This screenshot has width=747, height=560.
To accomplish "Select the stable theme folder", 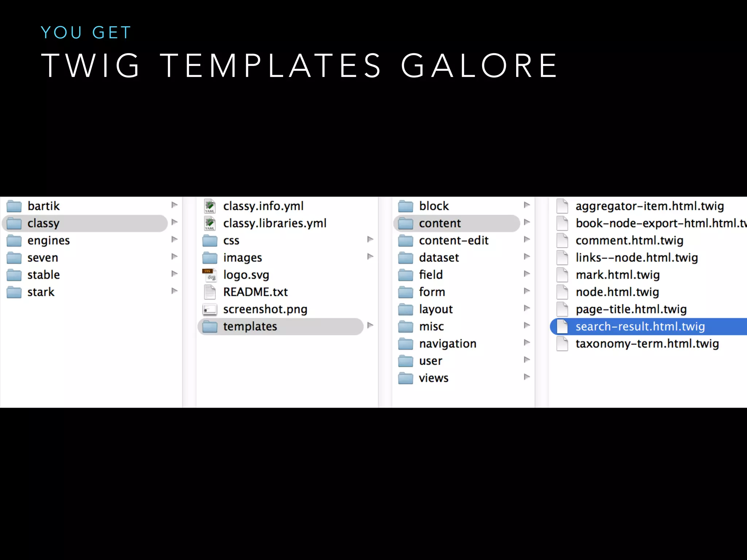I will (43, 275).
